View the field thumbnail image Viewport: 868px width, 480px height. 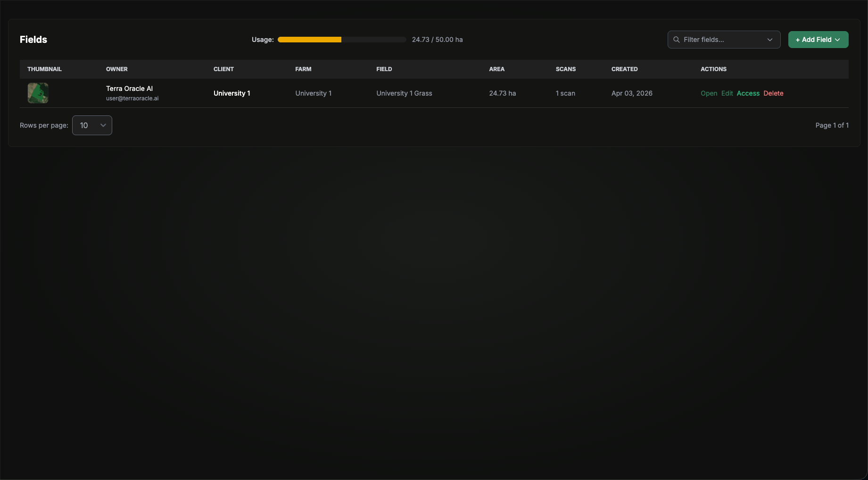(x=38, y=93)
